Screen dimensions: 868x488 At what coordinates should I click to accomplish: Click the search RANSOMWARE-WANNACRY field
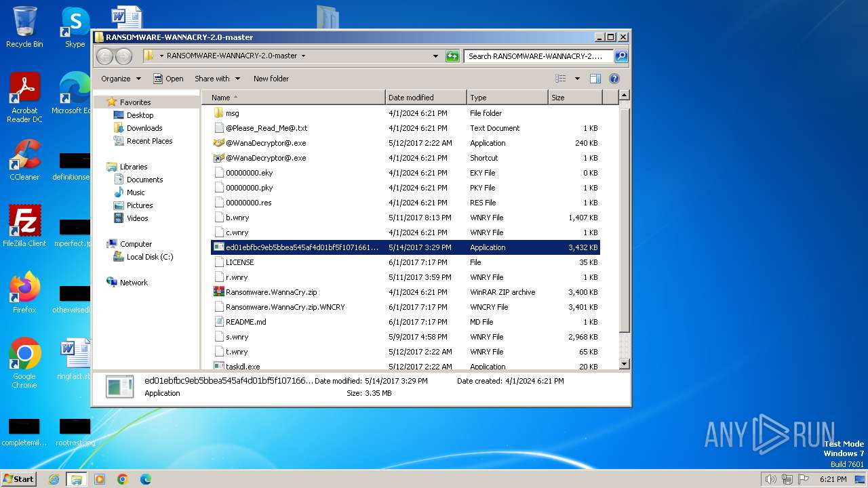click(x=539, y=56)
